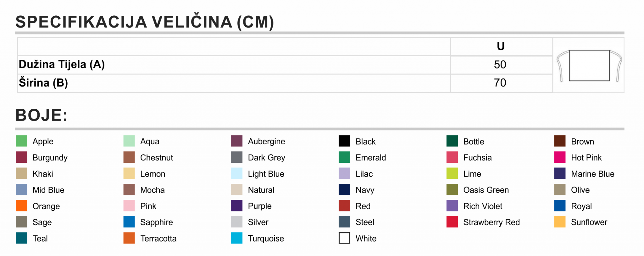Select the Dark Grey label text
The height and width of the screenshot is (256, 644).
pyautogui.click(x=266, y=158)
